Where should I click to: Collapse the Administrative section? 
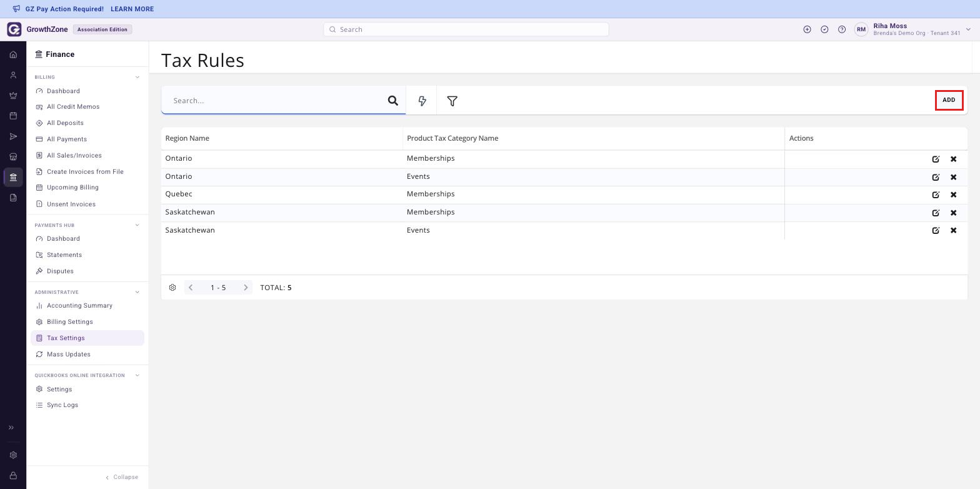click(137, 292)
